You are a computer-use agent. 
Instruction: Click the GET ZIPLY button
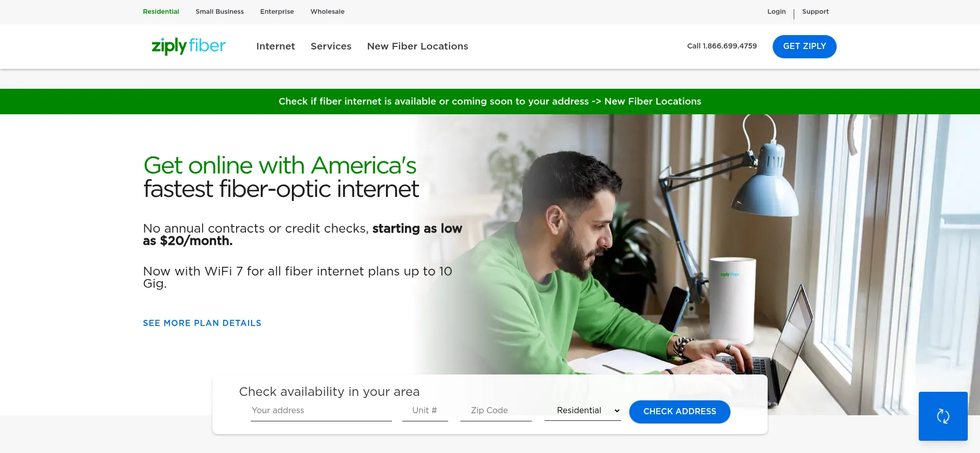(x=804, y=46)
